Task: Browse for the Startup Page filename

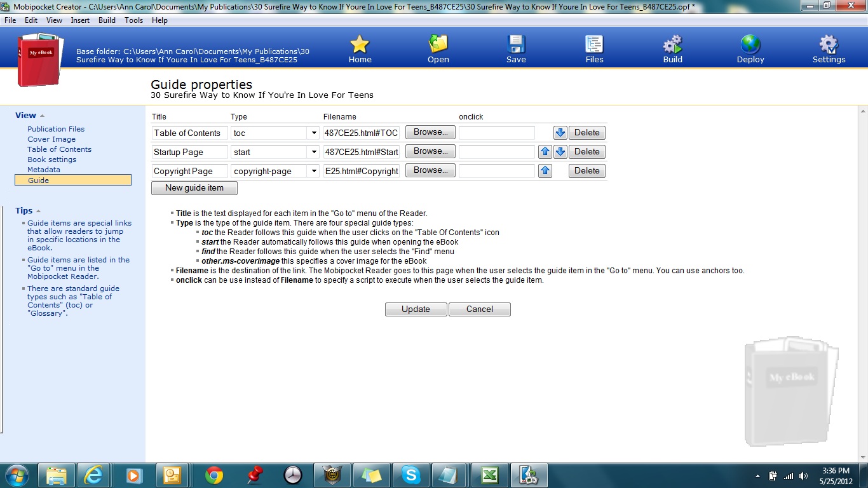Action: click(430, 151)
